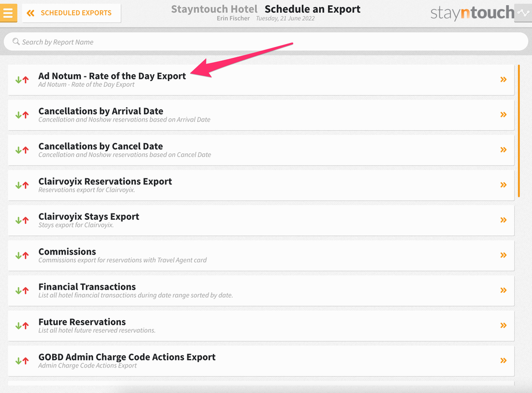Expand Cancellations by Cancel Date chevron
Image resolution: width=532 pixels, height=393 pixels.
[503, 149]
